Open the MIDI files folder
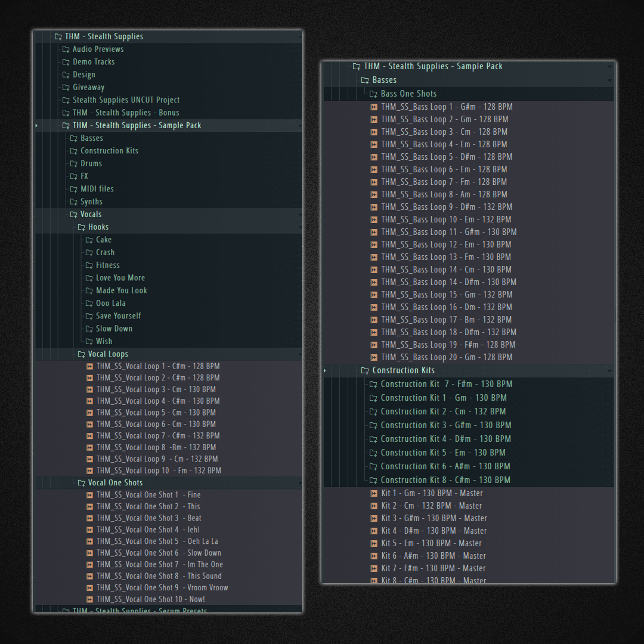The width and height of the screenshot is (644, 644). click(x=97, y=189)
